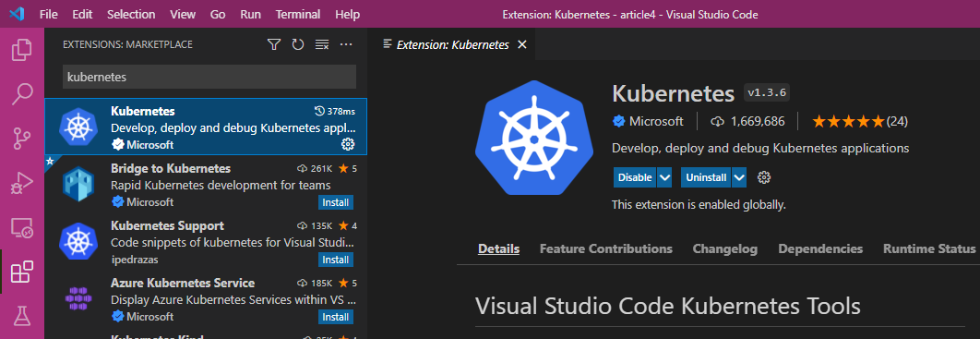Select the Extension: Kubernetes editor tab
980x339 pixels.
(x=451, y=44)
